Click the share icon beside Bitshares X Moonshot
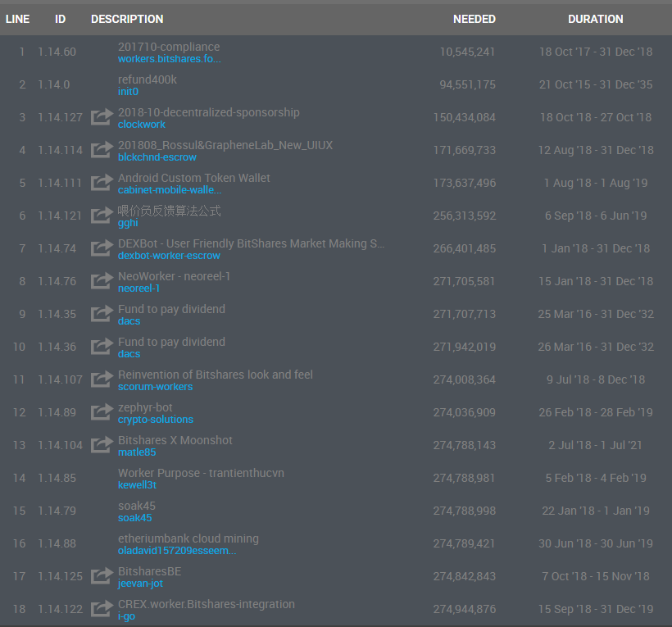This screenshot has width=672, height=627. point(102,445)
